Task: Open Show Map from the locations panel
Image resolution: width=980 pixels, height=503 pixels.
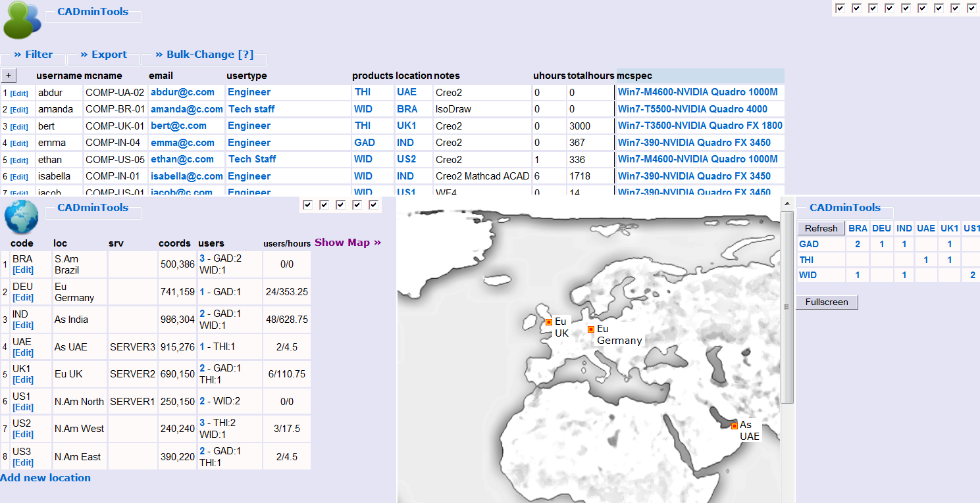Action: tap(348, 242)
